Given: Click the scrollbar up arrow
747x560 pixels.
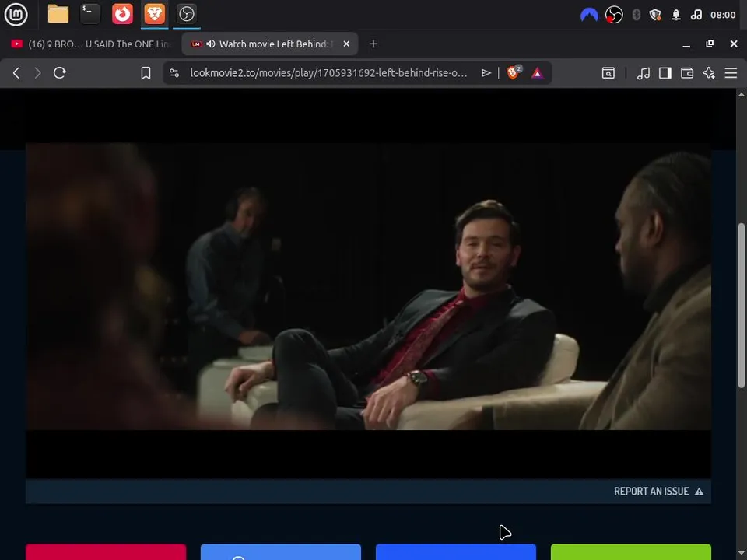Looking at the screenshot, I should pos(742,94).
